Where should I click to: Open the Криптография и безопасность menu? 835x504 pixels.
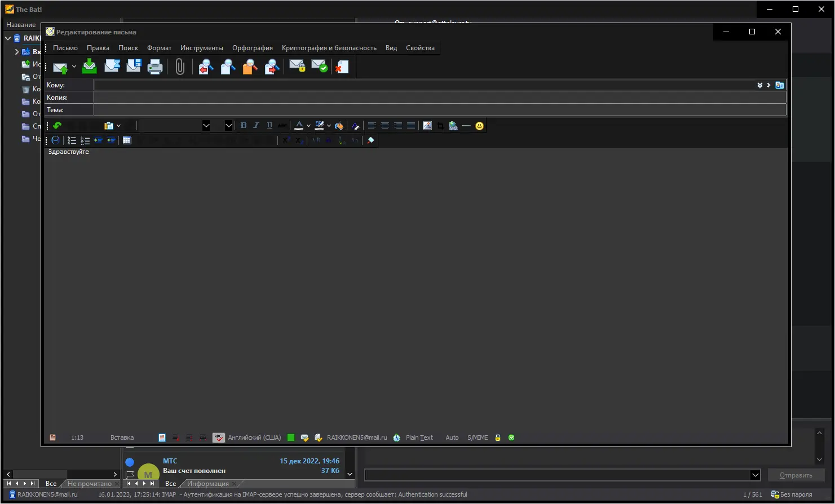[x=329, y=48]
